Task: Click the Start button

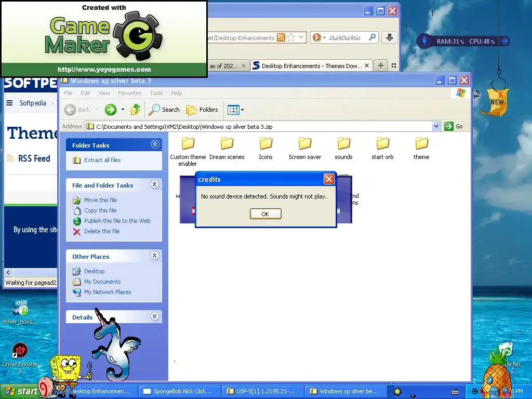Action: click(x=20, y=391)
